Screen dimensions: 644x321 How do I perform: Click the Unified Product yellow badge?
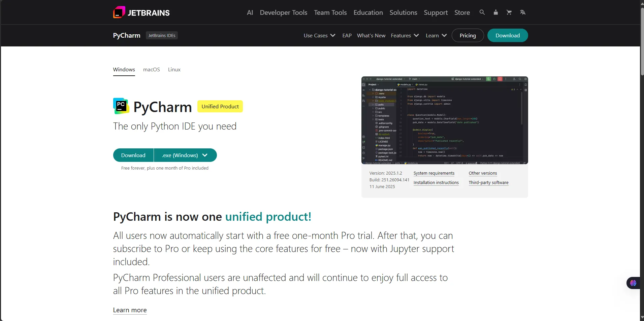[x=220, y=106]
